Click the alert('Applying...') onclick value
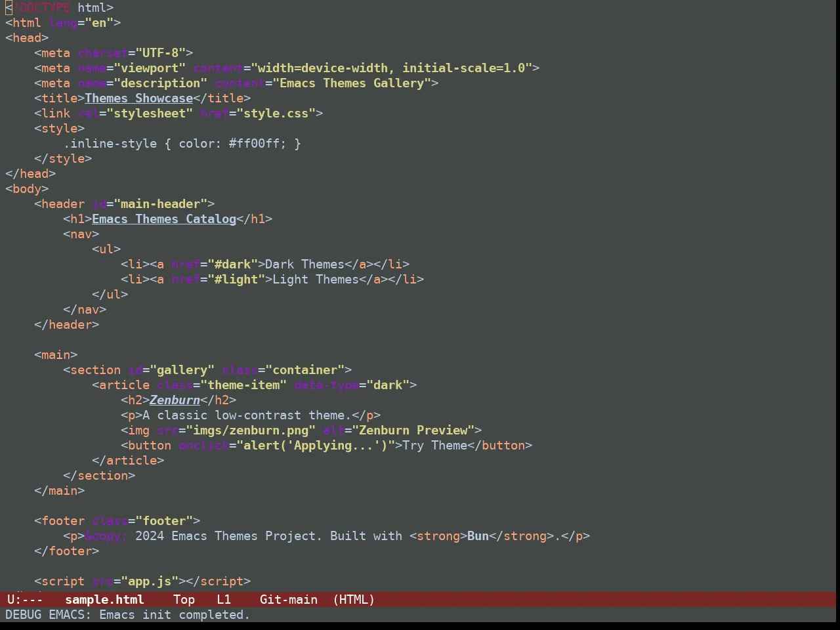 coord(316,446)
